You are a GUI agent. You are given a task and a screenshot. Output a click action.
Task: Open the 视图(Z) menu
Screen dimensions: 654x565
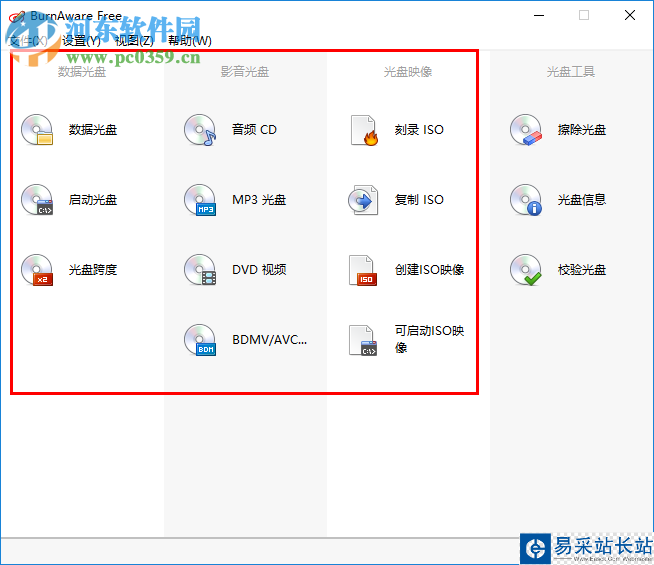134,40
